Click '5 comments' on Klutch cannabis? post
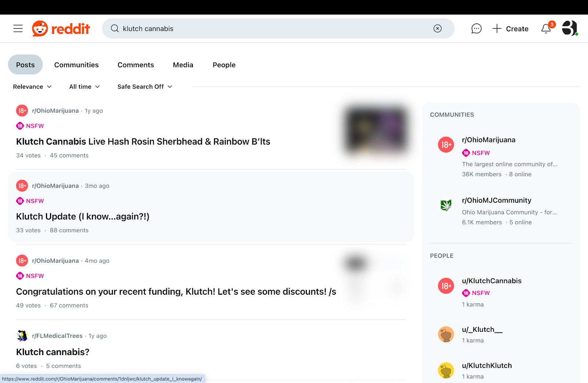588x383 pixels. pos(63,366)
